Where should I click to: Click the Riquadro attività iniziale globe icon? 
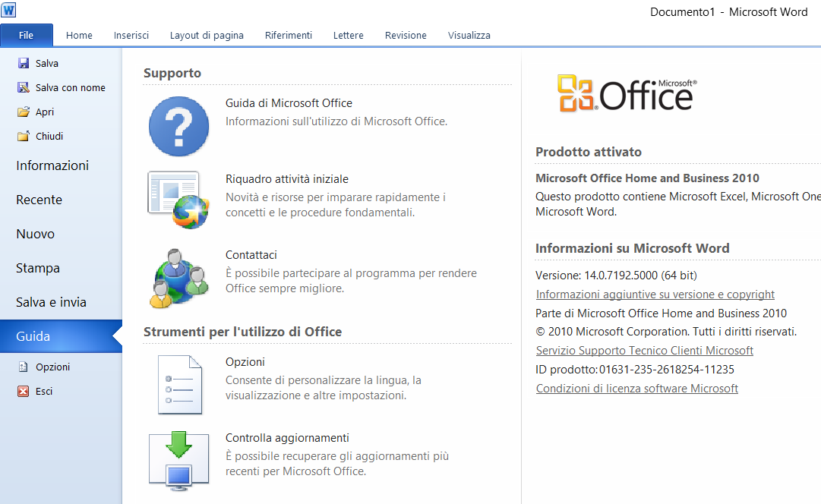pos(178,200)
